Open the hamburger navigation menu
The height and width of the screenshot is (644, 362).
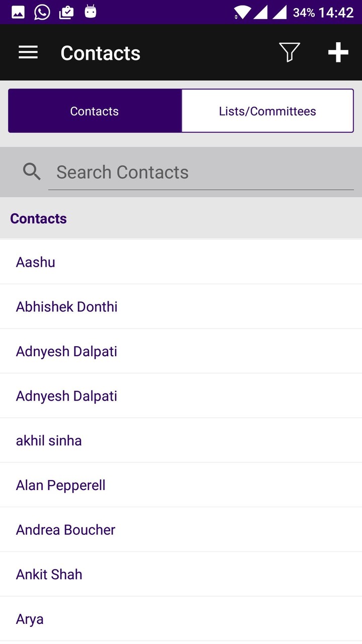click(x=28, y=52)
